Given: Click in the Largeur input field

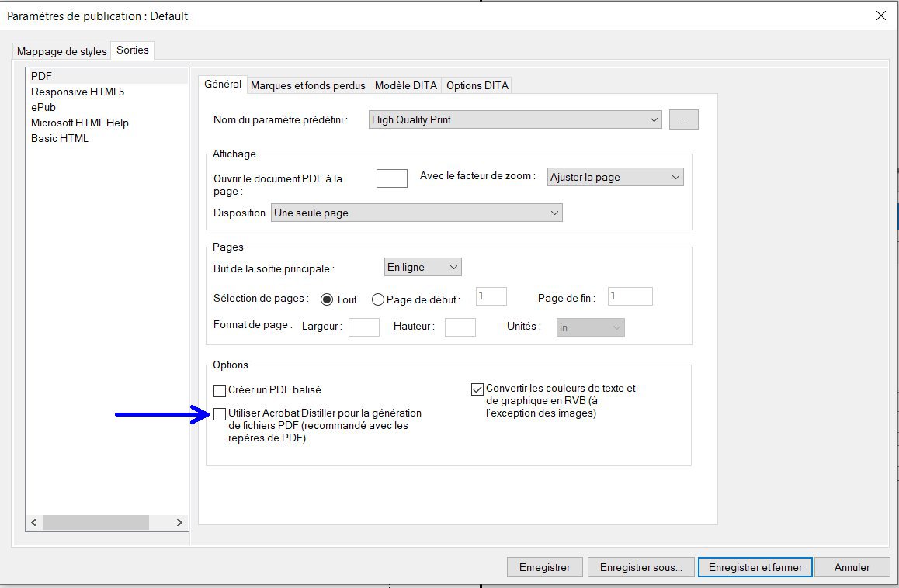Looking at the screenshot, I should pos(363,327).
